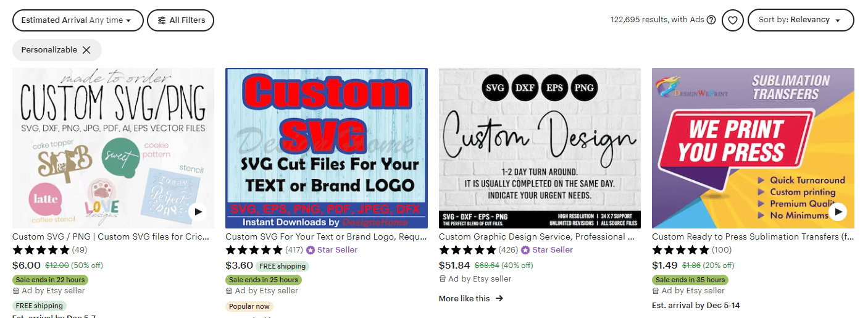Click the $6.00 price
868x318 pixels.
point(27,266)
